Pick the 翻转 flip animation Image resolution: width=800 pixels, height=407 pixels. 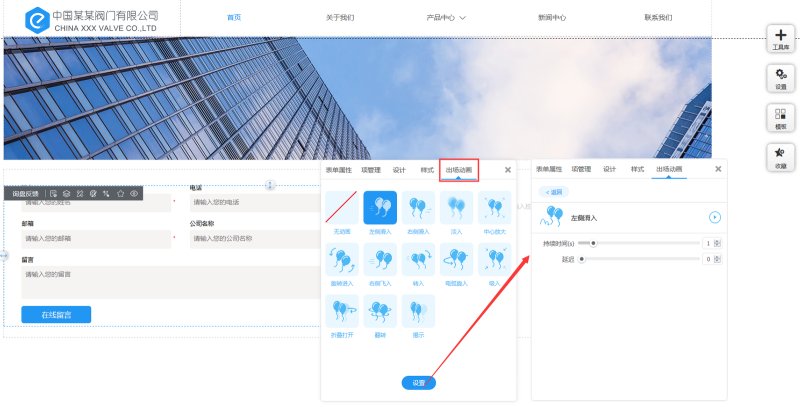(x=380, y=313)
